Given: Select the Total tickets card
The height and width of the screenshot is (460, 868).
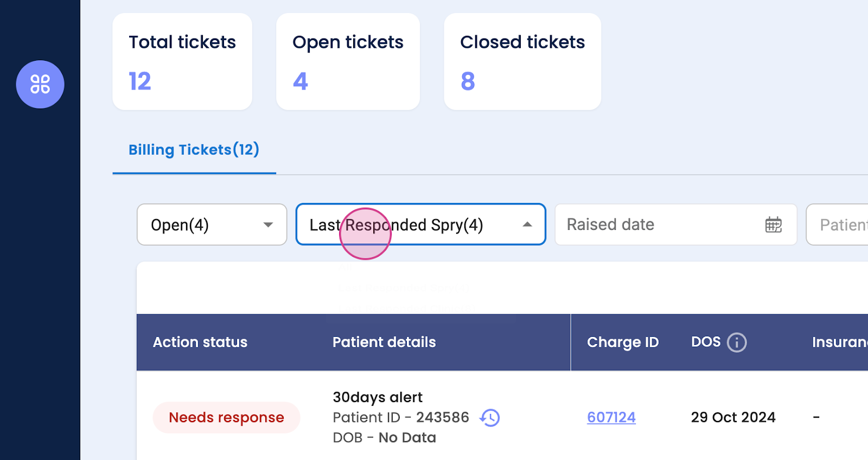Looking at the screenshot, I should pos(182,61).
